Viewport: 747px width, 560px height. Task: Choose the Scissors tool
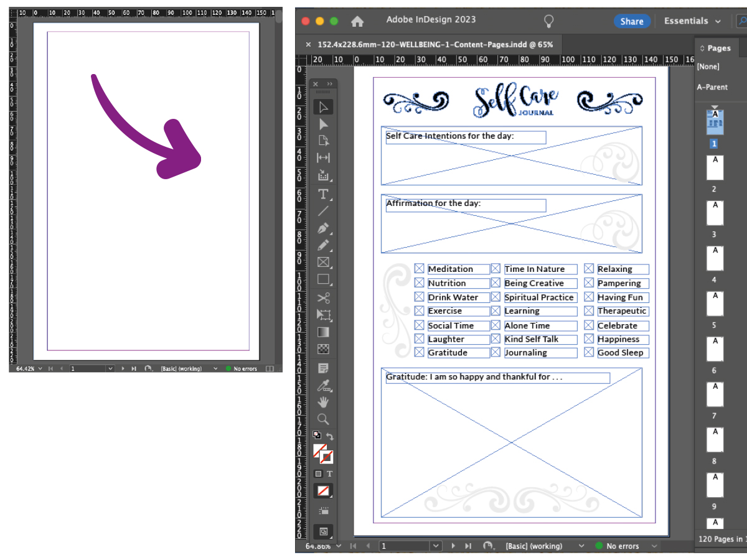click(323, 298)
